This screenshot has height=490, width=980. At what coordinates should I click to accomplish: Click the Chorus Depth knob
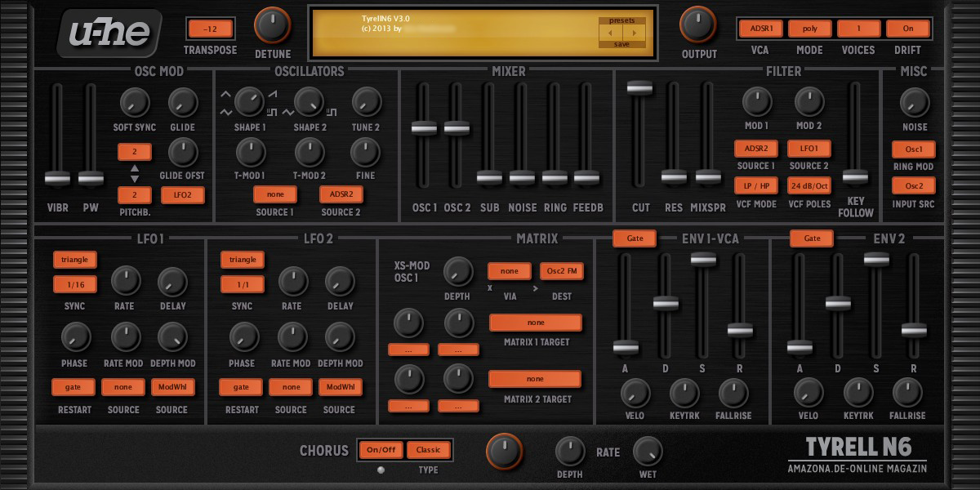tap(570, 451)
